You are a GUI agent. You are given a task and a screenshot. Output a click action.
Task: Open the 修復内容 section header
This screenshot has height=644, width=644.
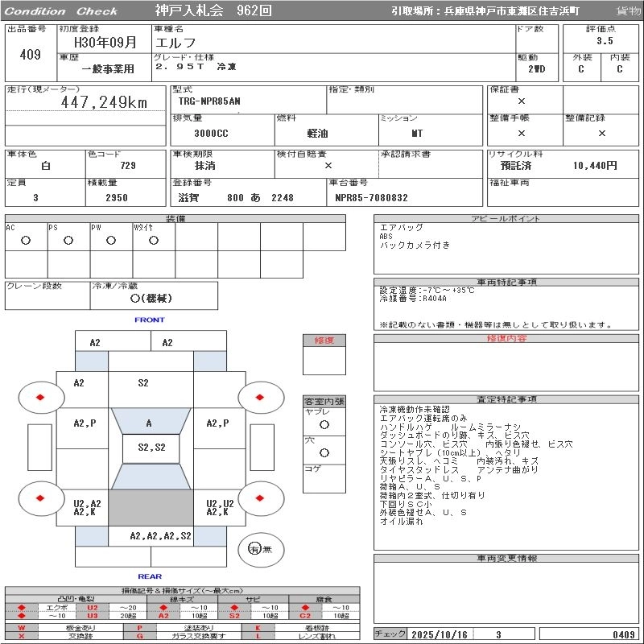tap(507, 339)
